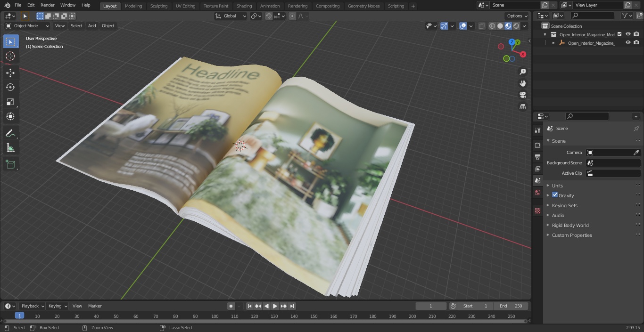Click the Blender logo menu

tap(7, 5)
